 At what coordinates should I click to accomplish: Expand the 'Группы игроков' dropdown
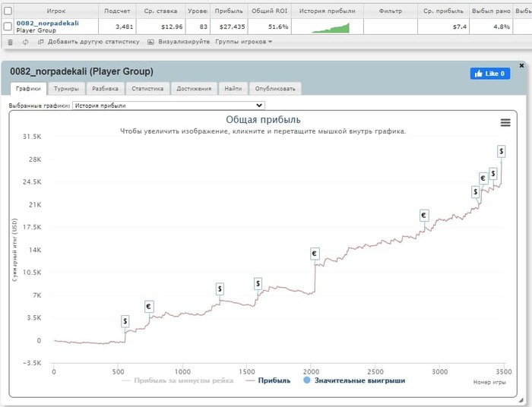tap(244, 42)
